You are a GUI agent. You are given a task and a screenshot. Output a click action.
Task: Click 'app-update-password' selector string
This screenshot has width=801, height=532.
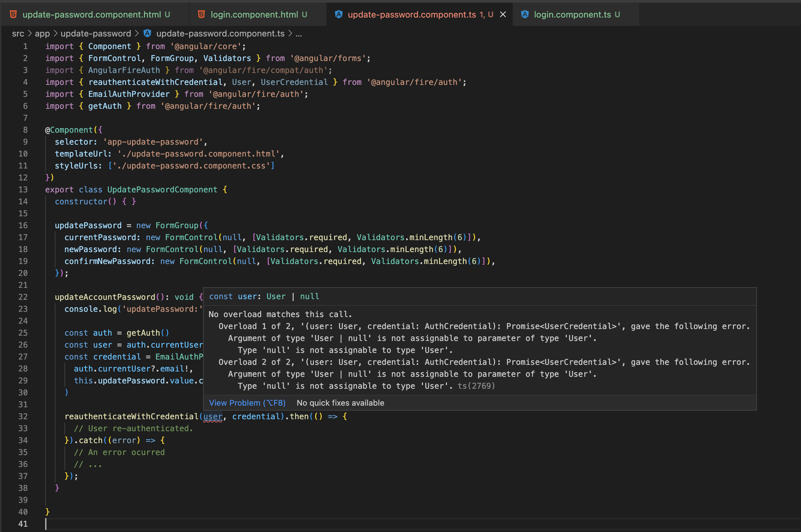pos(153,142)
